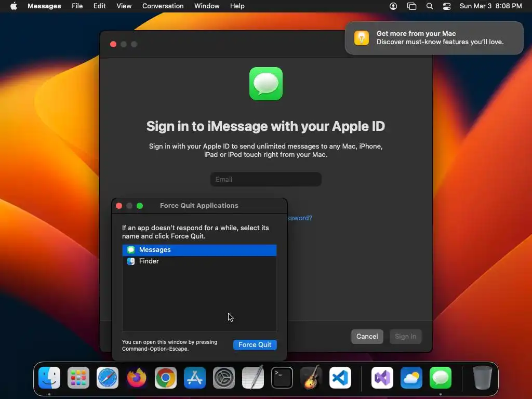Open the Get more from your Mac notification
The height and width of the screenshot is (399, 532).
pyautogui.click(x=434, y=37)
